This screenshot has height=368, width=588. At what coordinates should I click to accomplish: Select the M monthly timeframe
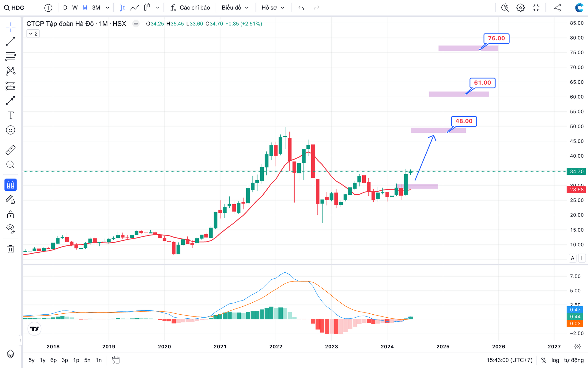click(x=85, y=8)
